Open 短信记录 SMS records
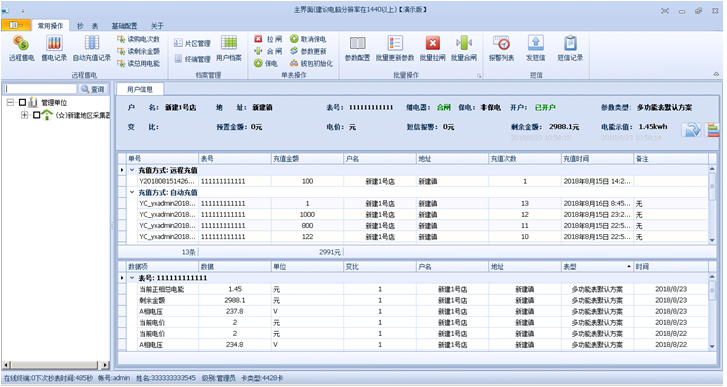727x387 pixels. click(x=570, y=48)
